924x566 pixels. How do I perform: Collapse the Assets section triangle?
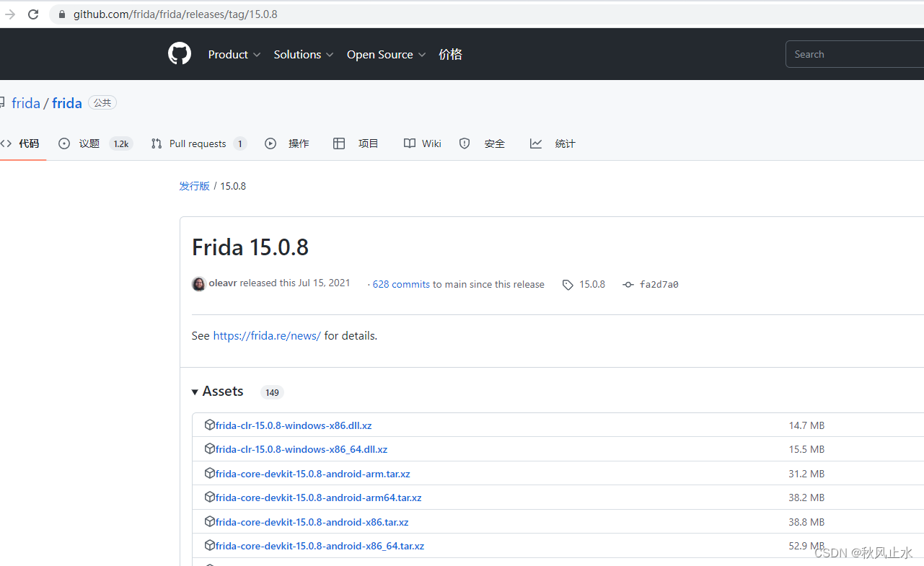point(195,392)
